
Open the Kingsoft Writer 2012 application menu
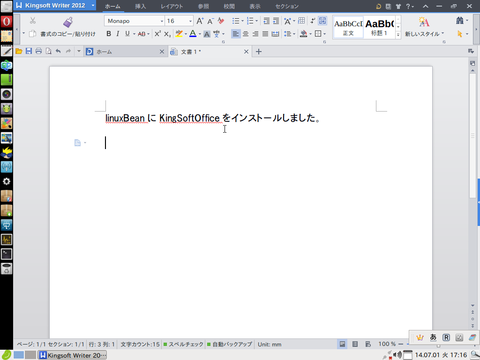(55, 5)
